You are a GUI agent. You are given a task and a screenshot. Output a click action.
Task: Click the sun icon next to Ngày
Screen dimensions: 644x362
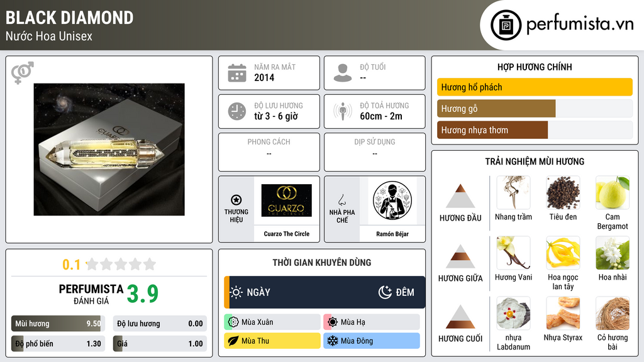(x=236, y=292)
